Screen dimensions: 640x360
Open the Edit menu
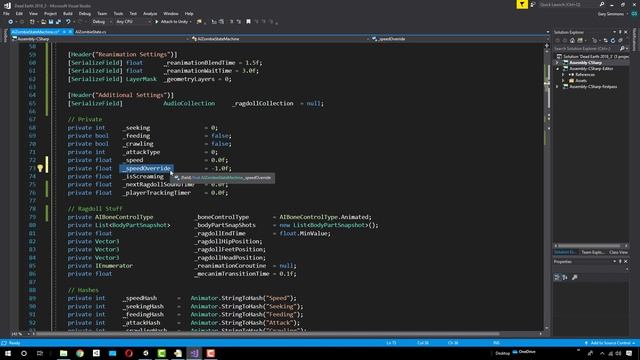19,13
